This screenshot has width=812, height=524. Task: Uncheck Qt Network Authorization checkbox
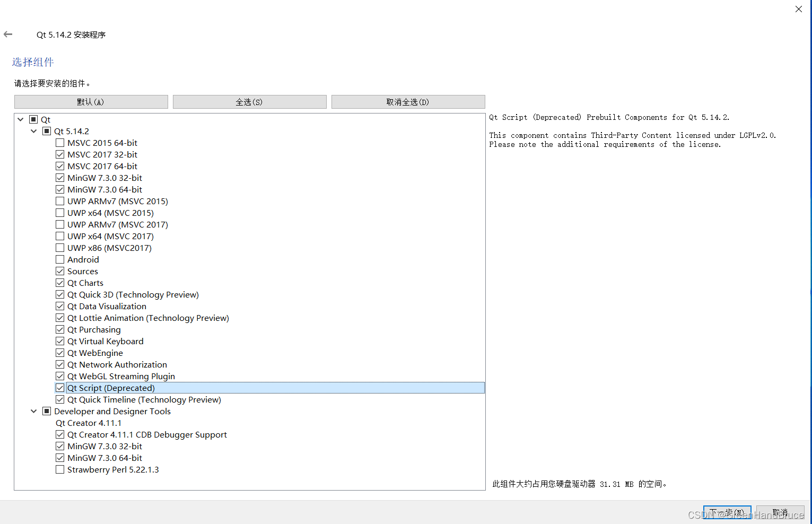point(60,364)
